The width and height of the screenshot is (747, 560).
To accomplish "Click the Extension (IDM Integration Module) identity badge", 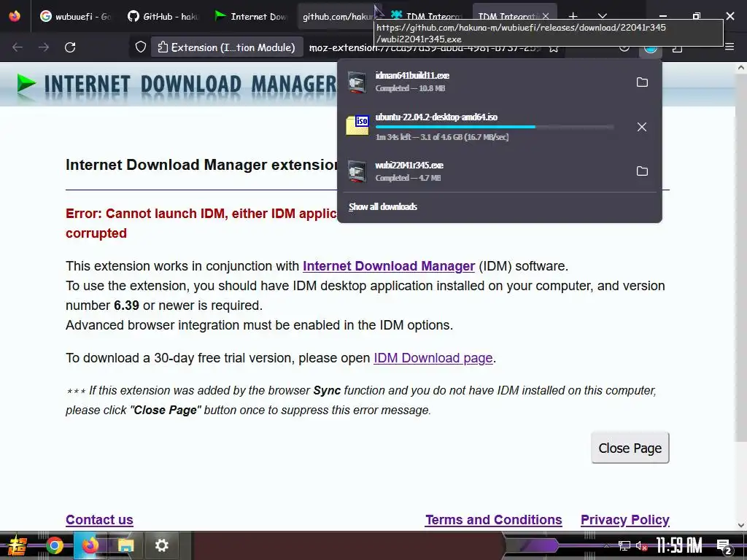I will click(227, 47).
